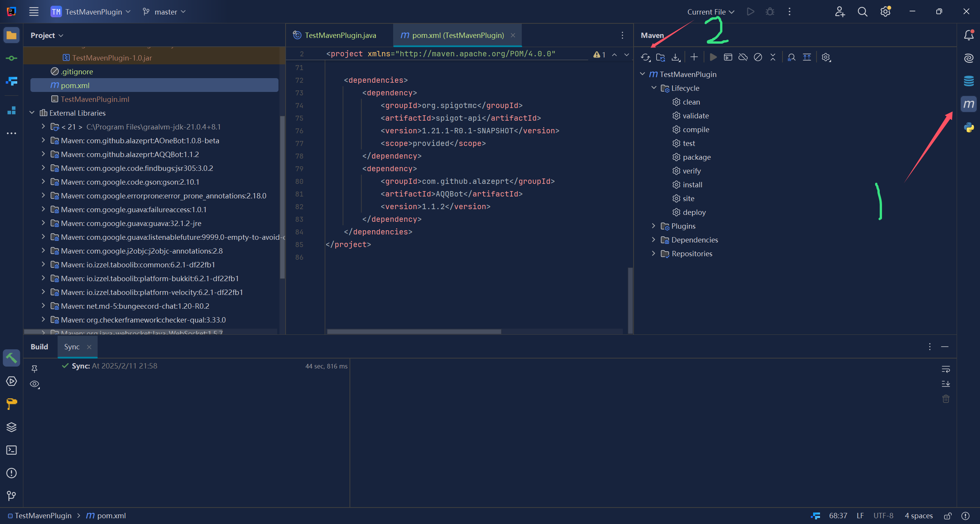Expand Plugins node in Maven tree
The image size is (980, 524).
pyautogui.click(x=654, y=226)
